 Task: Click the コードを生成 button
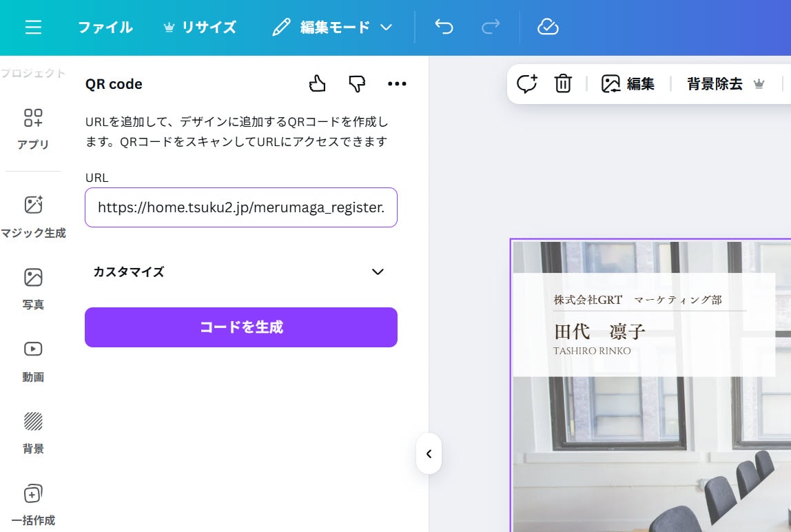coord(240,327)
